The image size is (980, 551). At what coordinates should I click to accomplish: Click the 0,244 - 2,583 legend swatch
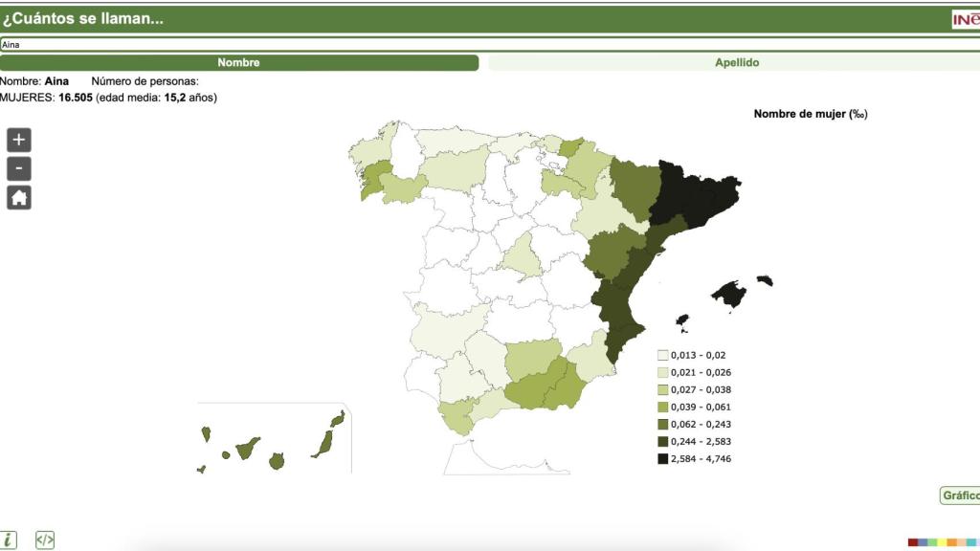coord(663,442)
